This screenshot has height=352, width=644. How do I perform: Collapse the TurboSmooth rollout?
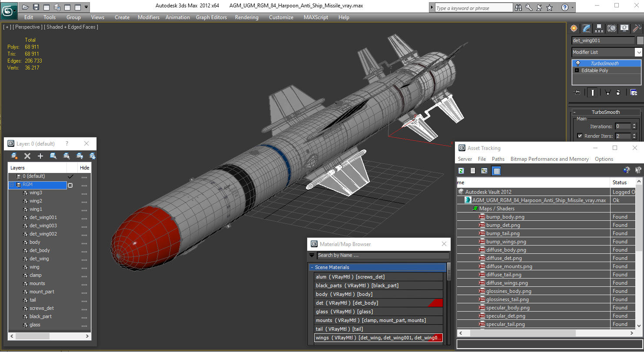coord(574,112)
